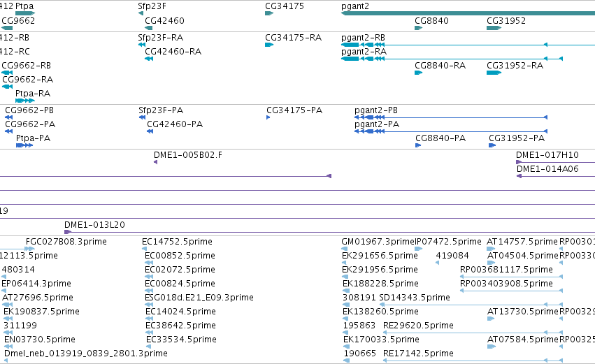The width and height of the screenshot is (595, 364).
Task: Select the Dmel_neb_013919_0839_2801.3prime label
Action: pyautogui.click(x=86, y=354)
